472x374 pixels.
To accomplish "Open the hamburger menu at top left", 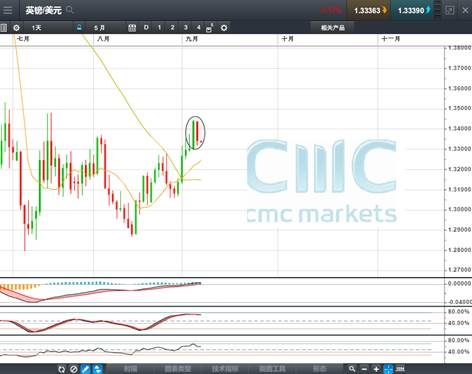I will tap(7, 10).
